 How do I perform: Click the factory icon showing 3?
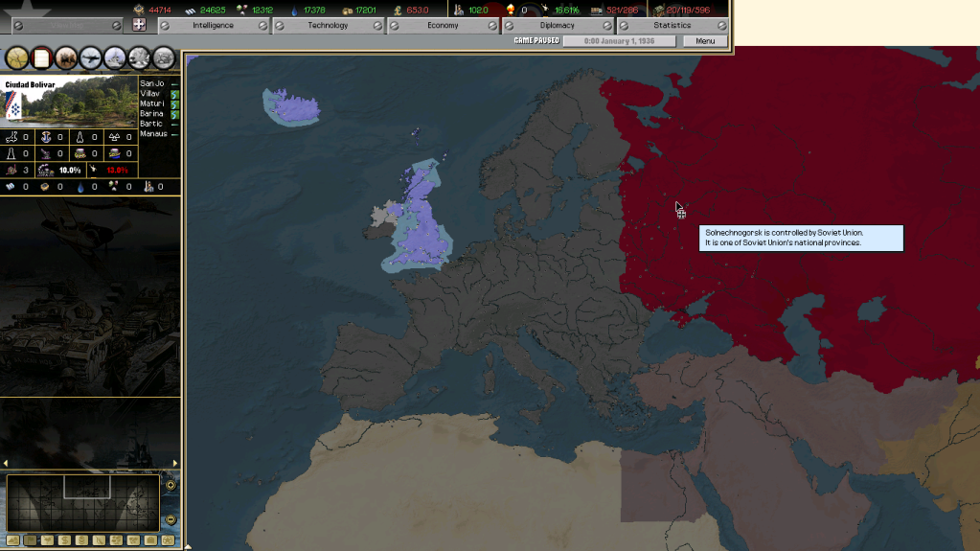pos(11,171)
